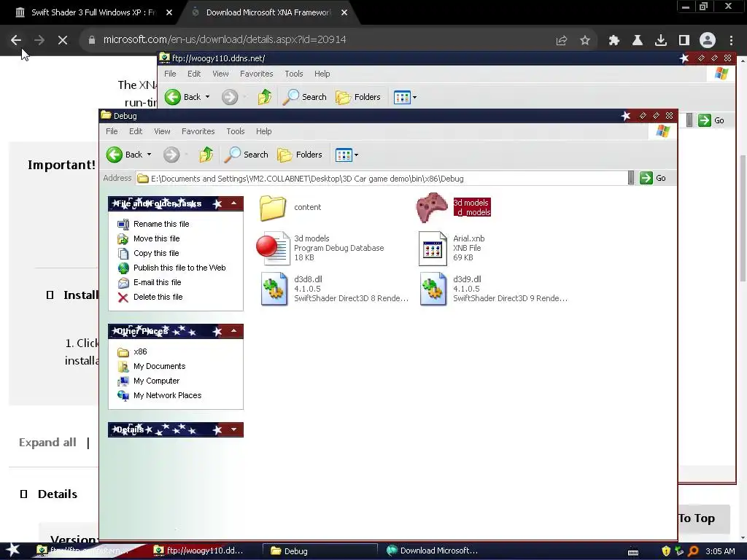Click Rename this file task
747x560 pixels.
coord(161,225)
